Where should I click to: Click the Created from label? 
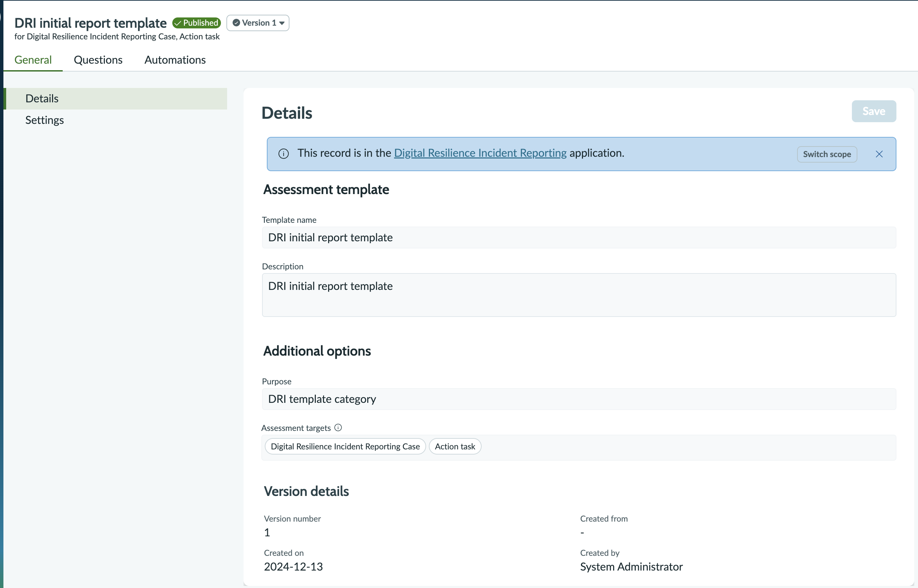coord(604,519)
